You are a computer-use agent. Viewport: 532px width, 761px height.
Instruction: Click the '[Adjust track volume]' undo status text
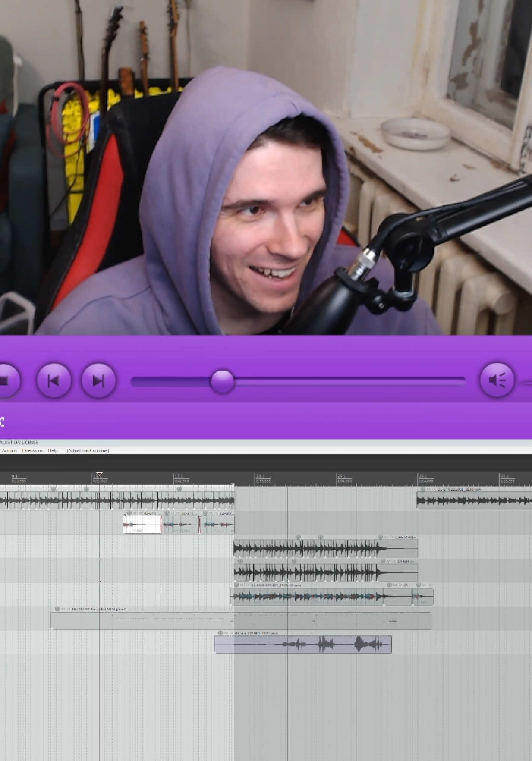[88, 450]
